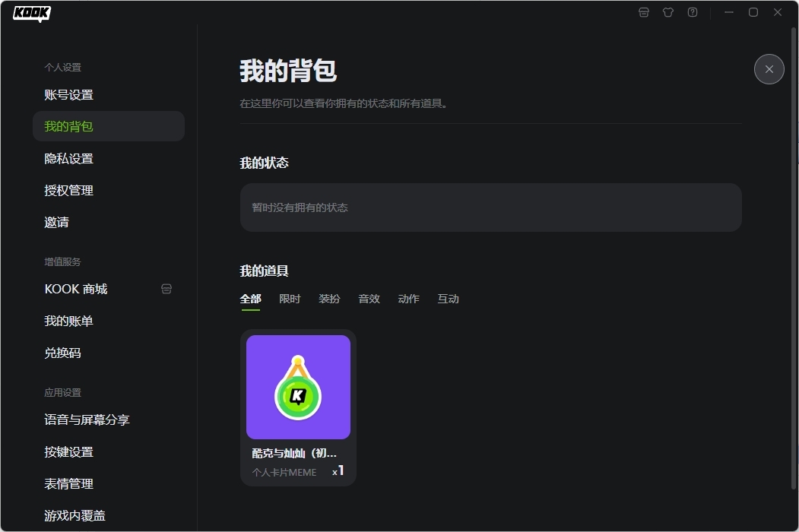The height and width of the screenshot is (532, 799).
Task: Open 隐私设置 in the sidebar
Action: coord(69,158)
